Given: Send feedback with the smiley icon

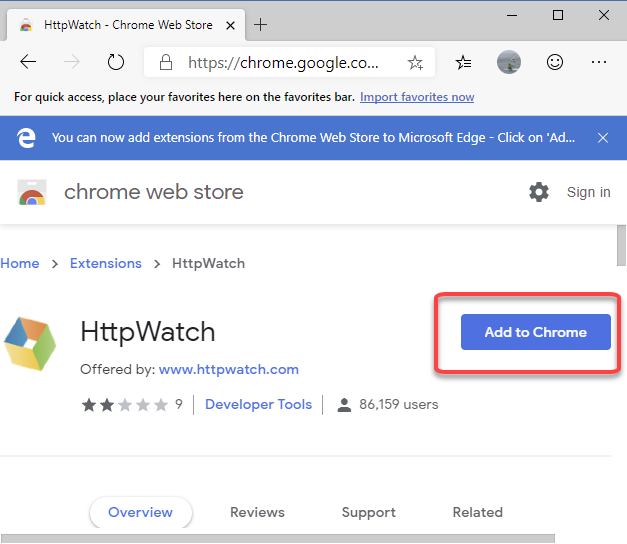Looking at the screenshot, I should (x=555, y=62).
